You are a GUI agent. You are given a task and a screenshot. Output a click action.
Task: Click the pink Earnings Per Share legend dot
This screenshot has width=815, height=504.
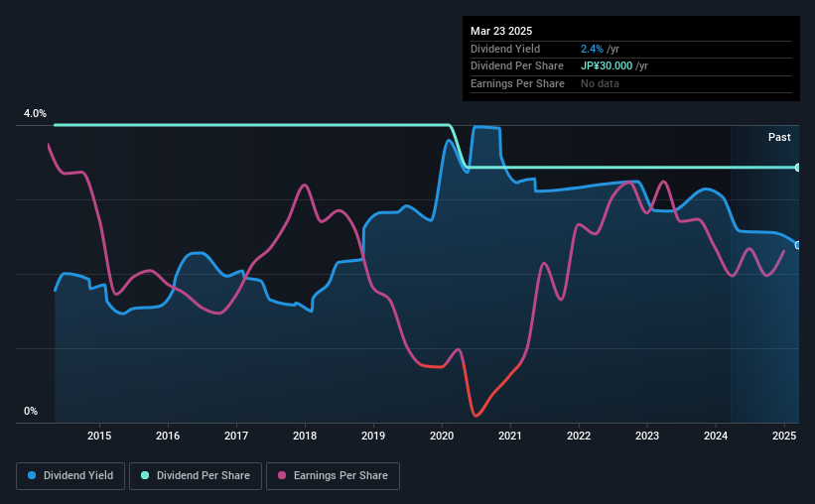[282, 475]
